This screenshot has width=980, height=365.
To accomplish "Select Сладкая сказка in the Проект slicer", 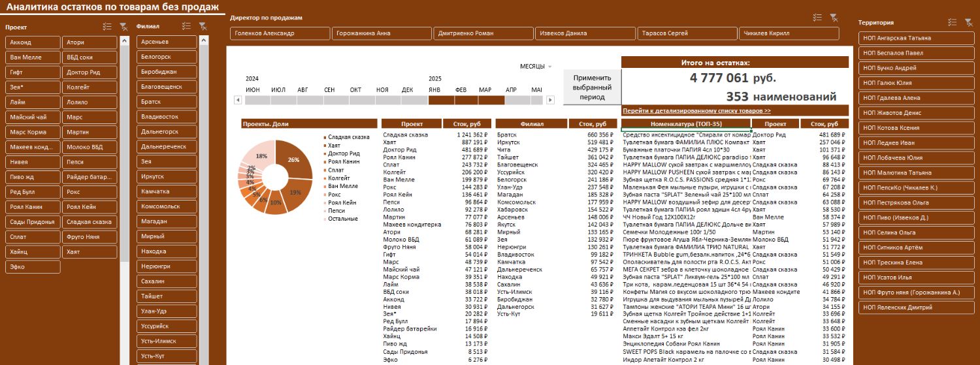I will [90, 222].
